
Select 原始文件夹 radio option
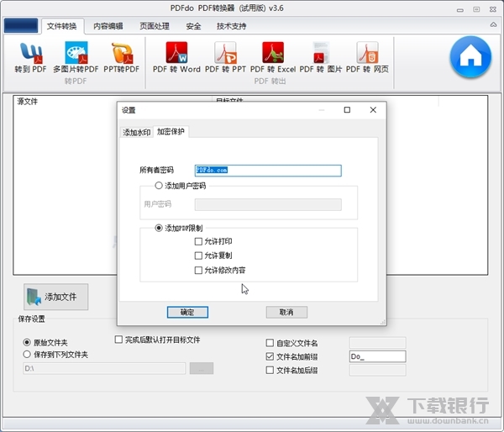27,342
